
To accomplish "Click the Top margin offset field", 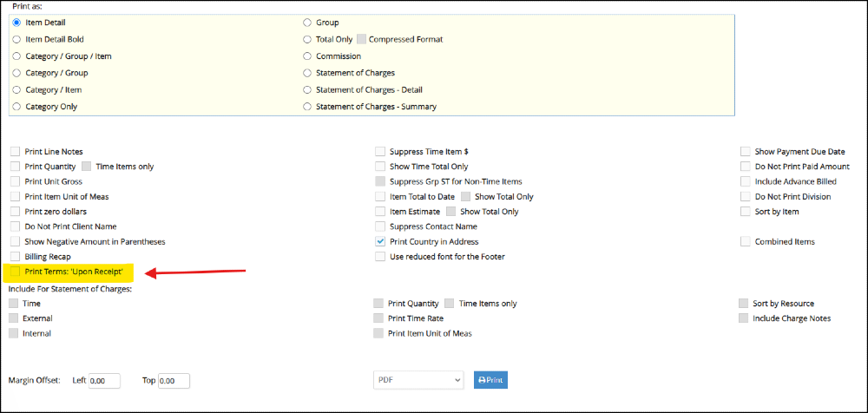I will [x=174, y=381].
